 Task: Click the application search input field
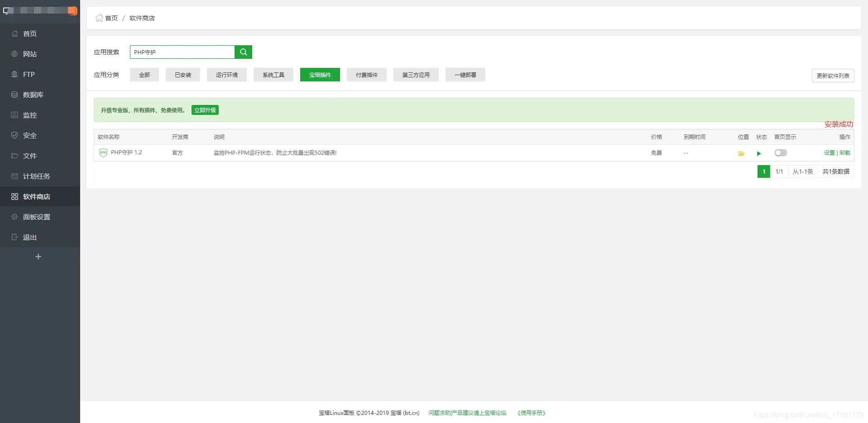182,52
